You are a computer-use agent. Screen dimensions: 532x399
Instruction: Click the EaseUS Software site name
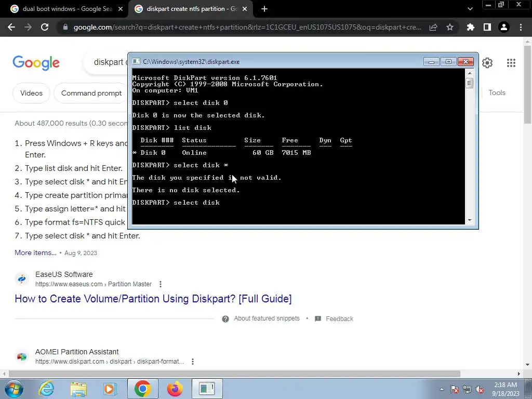64,274
